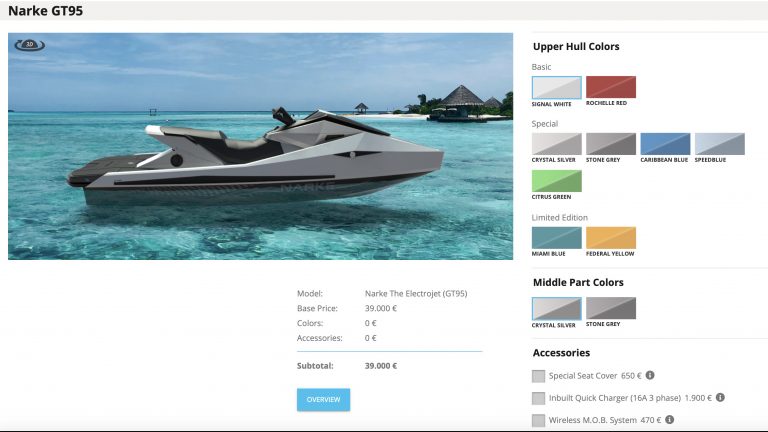This screenshot has height=432, width=768.
Task: Open info icon for Special Seat Cover
Action: (x=650, y=375)
